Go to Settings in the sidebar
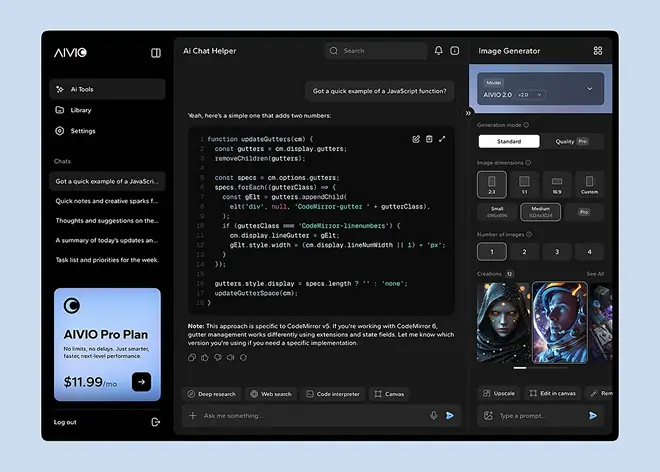The image size is (660, 472). 83,131
